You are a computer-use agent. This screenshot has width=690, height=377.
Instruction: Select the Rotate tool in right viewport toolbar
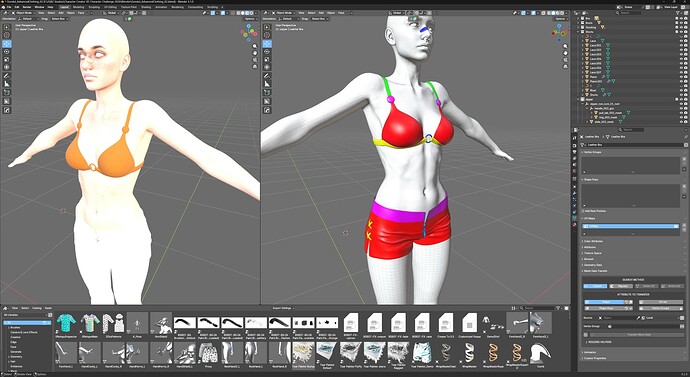(267, 51)
